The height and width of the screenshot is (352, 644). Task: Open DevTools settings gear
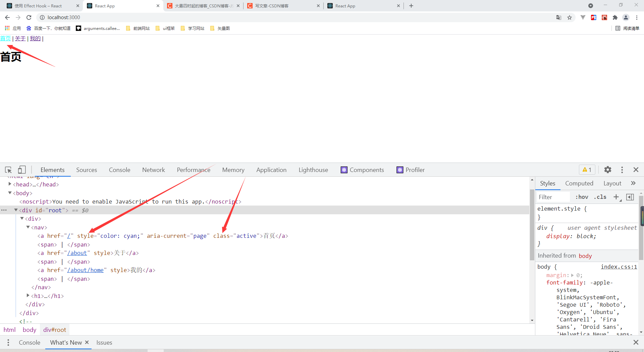(608, 170)
